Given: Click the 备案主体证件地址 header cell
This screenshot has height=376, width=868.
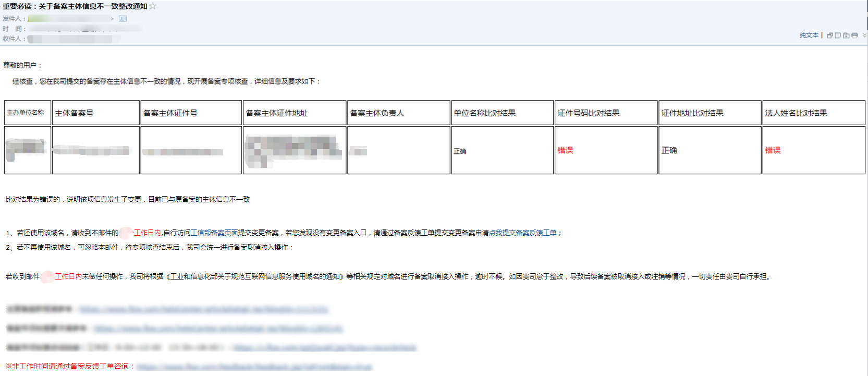Looking at the screenshot, I should (x=295, y=113).
